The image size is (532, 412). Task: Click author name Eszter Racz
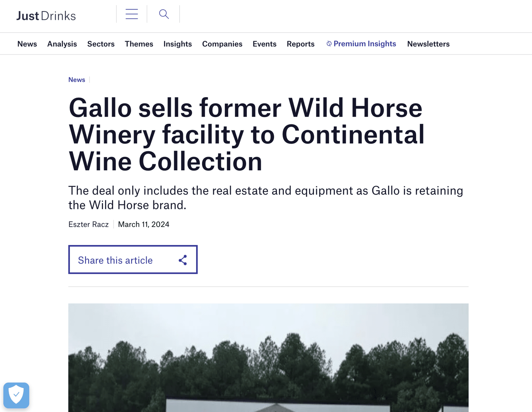(88, 224)
